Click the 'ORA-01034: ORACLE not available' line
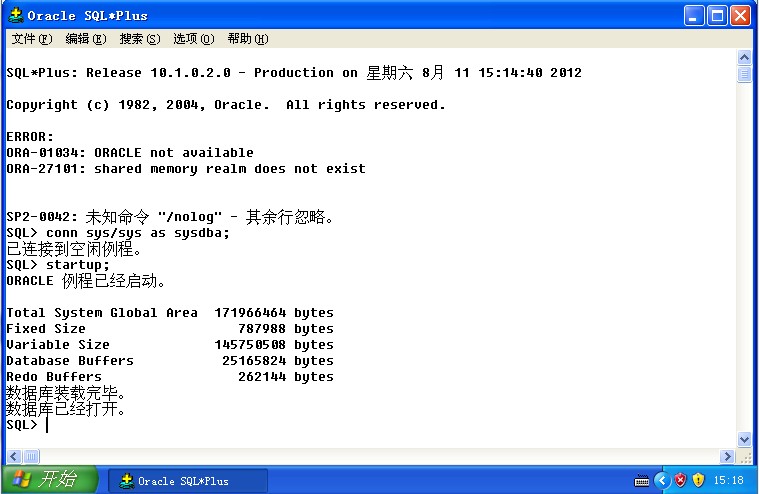The image size is (759, 494). [130, 153]
